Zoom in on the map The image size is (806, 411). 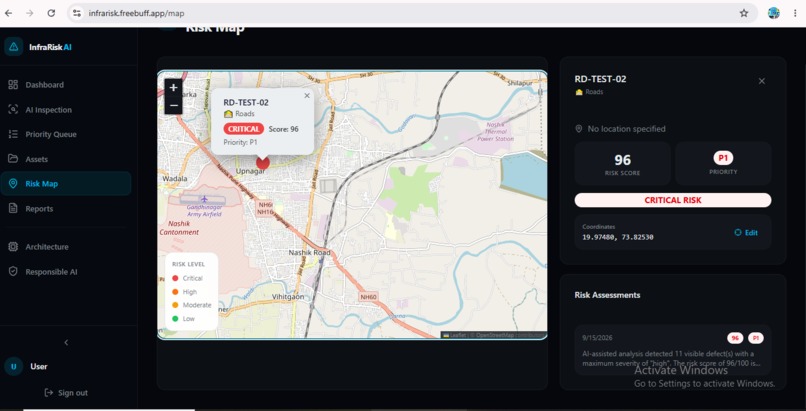173,87
